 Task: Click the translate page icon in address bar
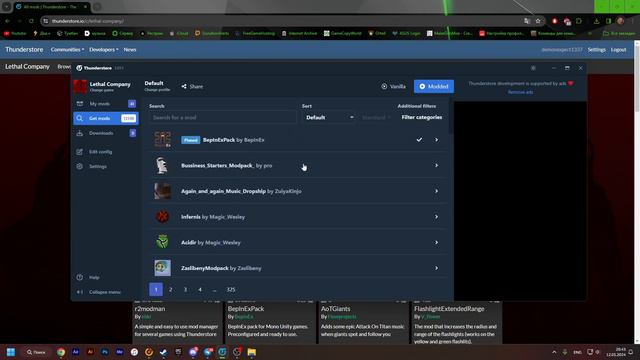tap(527, 21)
